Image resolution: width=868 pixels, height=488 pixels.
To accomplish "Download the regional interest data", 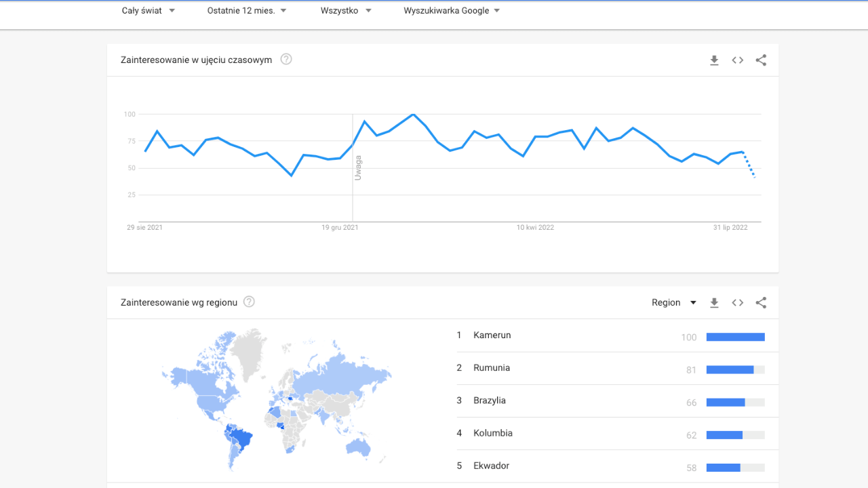I will pos(714,303).
